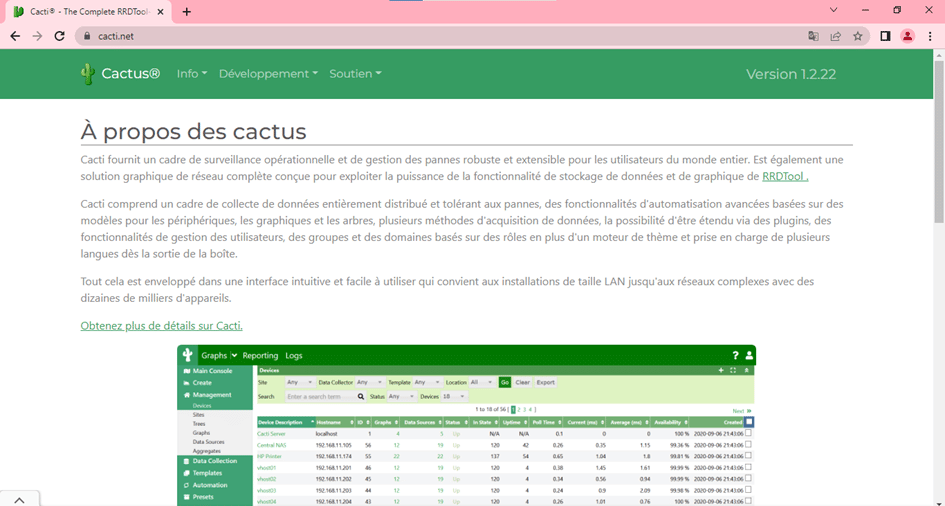View site information via the lock icon

(x=87, y=36)
